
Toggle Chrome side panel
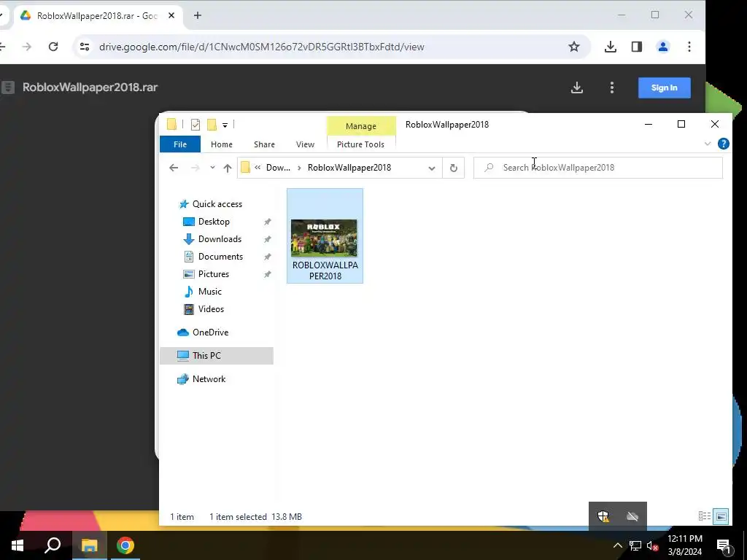pyautogui.click(x=636, y=47)
